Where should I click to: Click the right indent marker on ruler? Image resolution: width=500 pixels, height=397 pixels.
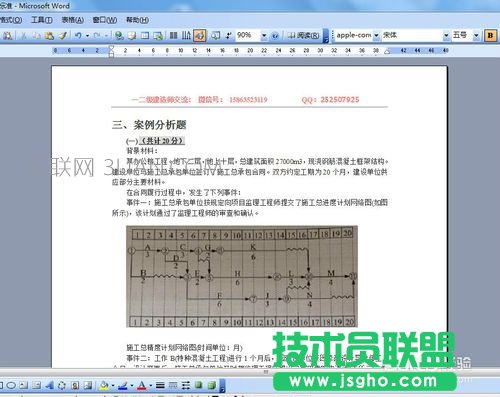point(387,52)
